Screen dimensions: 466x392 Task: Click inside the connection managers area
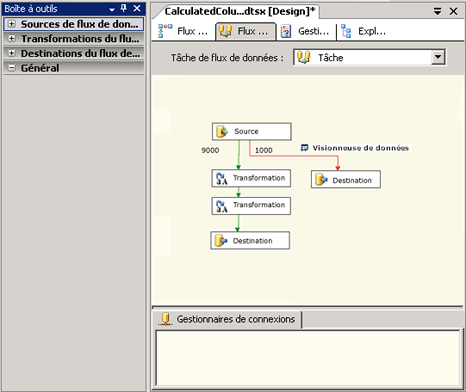308,358
